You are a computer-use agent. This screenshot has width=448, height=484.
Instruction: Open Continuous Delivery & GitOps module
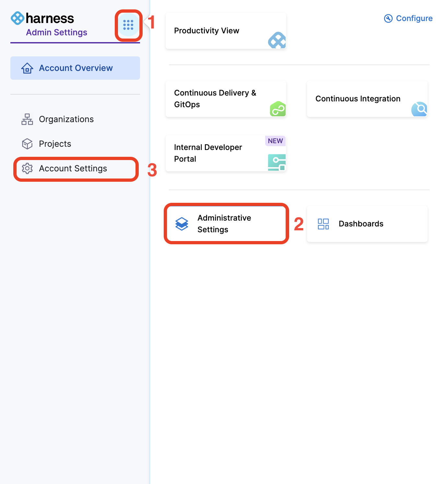pyautogui.click(x=215, y=99)
